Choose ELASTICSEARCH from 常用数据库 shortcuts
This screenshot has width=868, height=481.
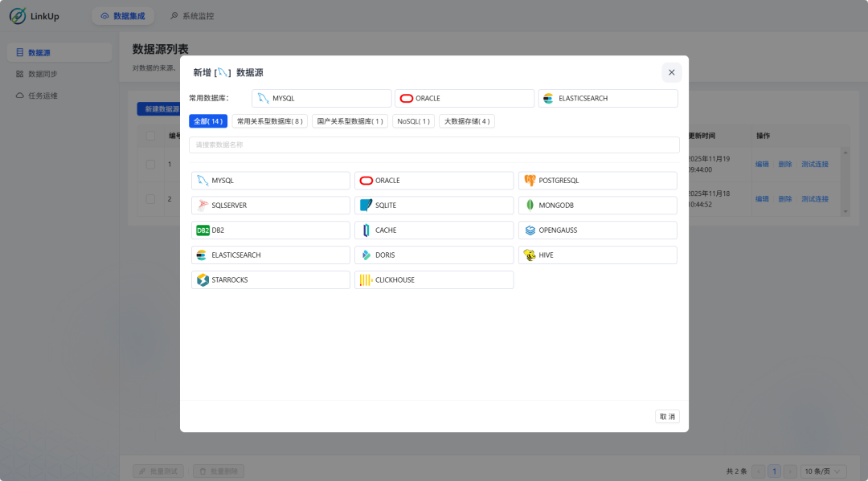point(608,99)
